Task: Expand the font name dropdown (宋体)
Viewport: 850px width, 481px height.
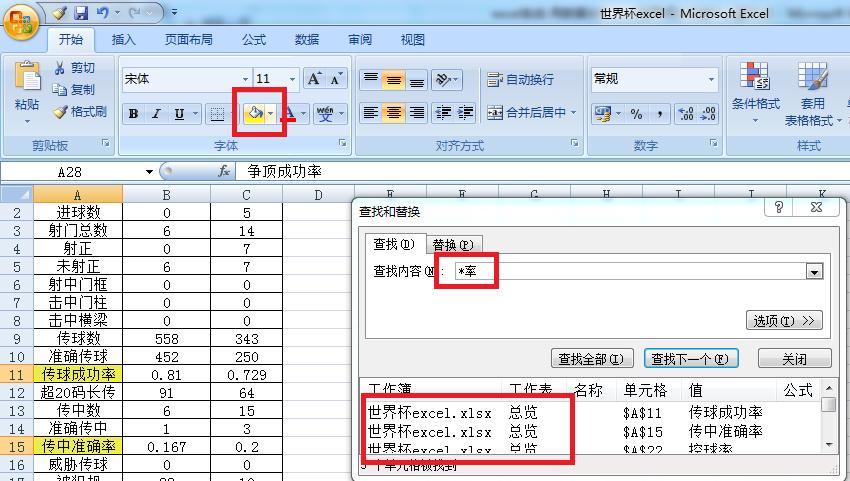Action: [x=246, y=79]
